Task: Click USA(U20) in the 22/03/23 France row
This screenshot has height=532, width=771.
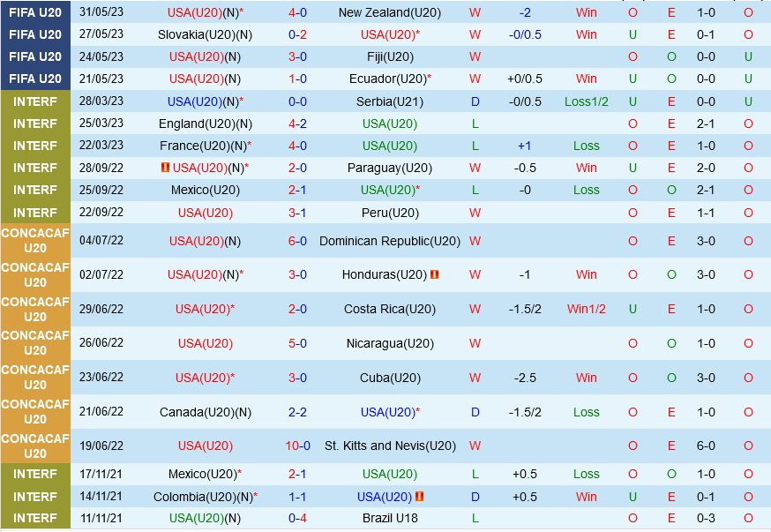Action: [x=390, y=146]
